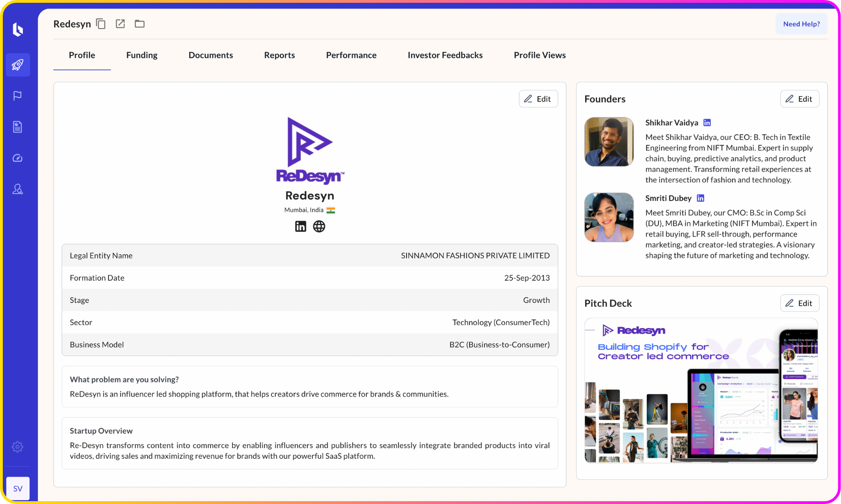Click 'What problem are you solving?' heading
The image size is (841, 504).
(124, 379)
